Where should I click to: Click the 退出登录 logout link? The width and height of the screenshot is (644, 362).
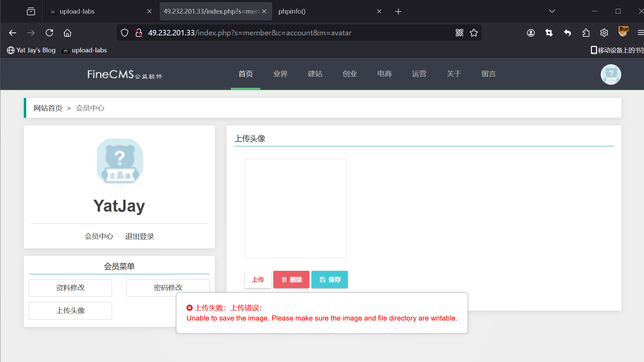(x=140, y=236)
